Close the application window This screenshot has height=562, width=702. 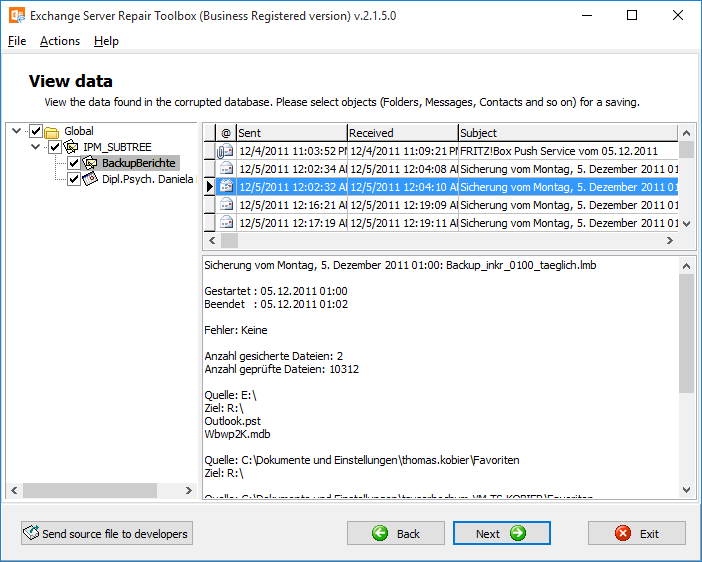point(678,16)
